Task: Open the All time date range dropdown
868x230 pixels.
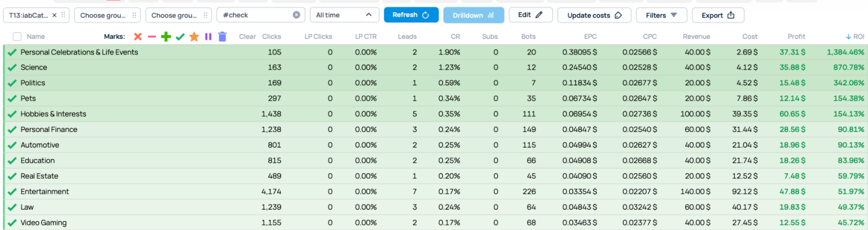Action: (x=344, y=15)
